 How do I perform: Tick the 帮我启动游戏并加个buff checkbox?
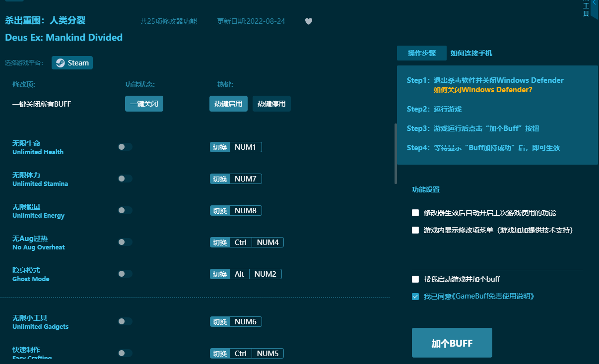click(415, 279)
